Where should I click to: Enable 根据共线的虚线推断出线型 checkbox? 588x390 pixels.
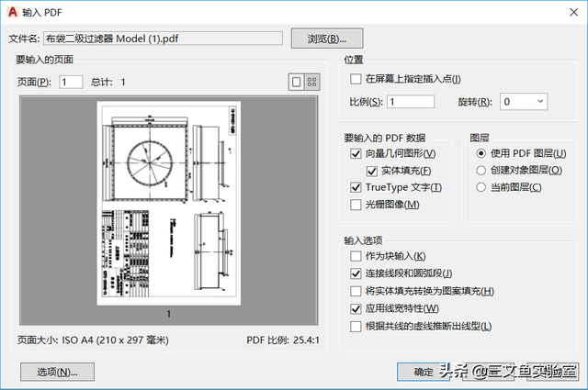coord(356,327)
